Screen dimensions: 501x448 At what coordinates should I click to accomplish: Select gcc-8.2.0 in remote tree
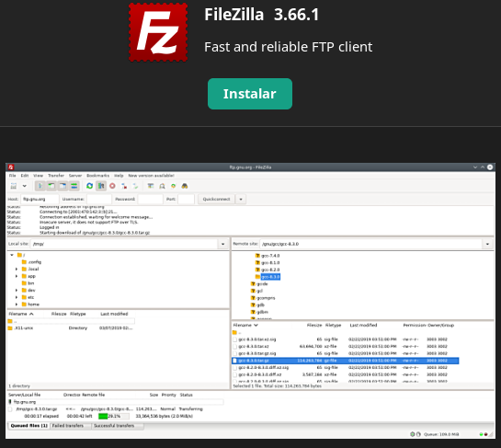click(268, 270)
